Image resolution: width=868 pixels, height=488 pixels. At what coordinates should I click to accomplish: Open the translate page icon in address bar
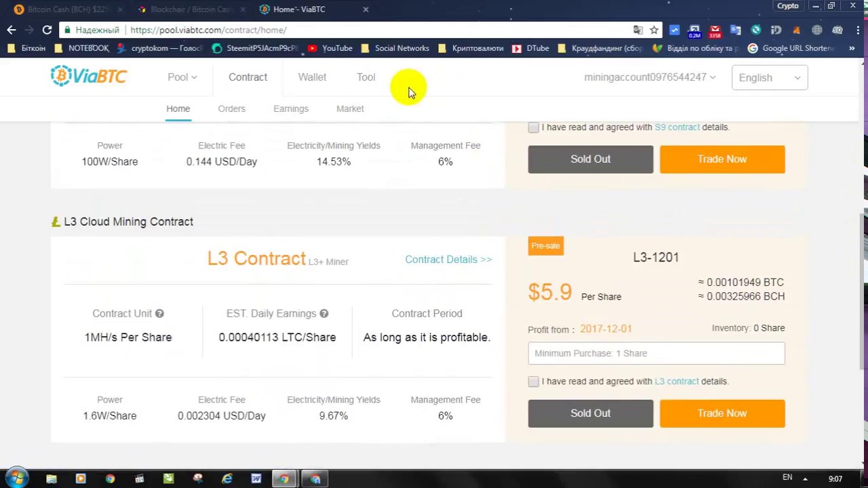(638, 30)
